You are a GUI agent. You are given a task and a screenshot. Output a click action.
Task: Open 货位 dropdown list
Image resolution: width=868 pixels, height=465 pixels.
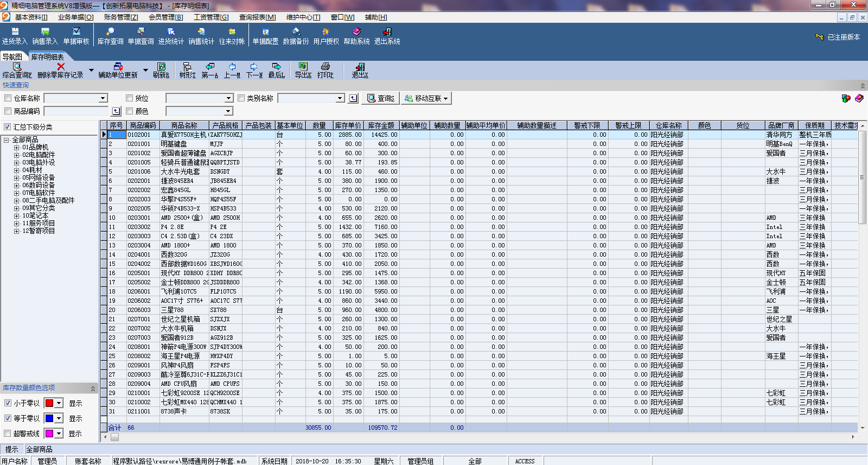point(229,98)
